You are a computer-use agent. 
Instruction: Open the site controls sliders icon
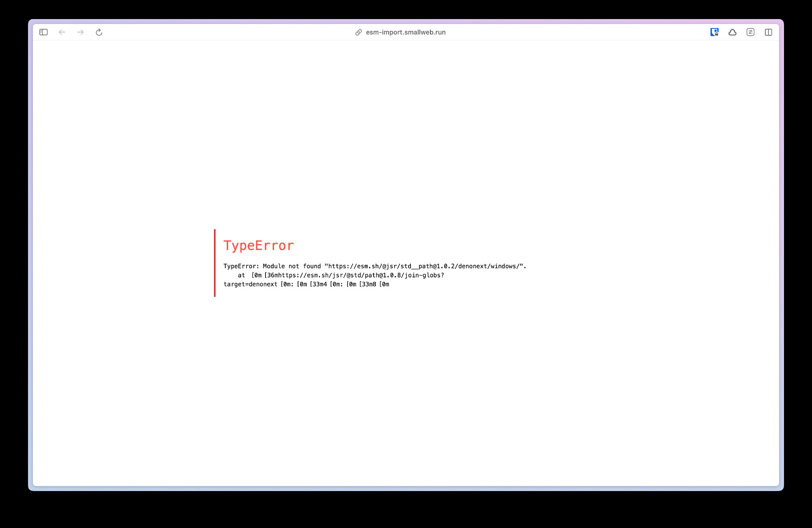pyautogui.click(x=750, y=32)
